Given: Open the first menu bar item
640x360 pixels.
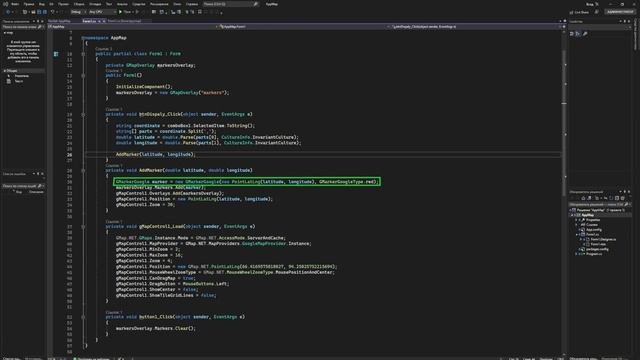Looking at the screenshot, I should 15,4.
